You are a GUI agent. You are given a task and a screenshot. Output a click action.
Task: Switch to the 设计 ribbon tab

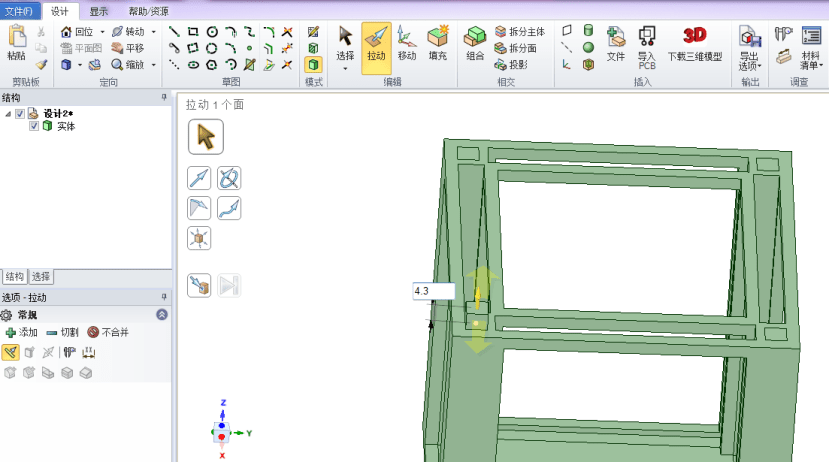[x=60, y=11]
